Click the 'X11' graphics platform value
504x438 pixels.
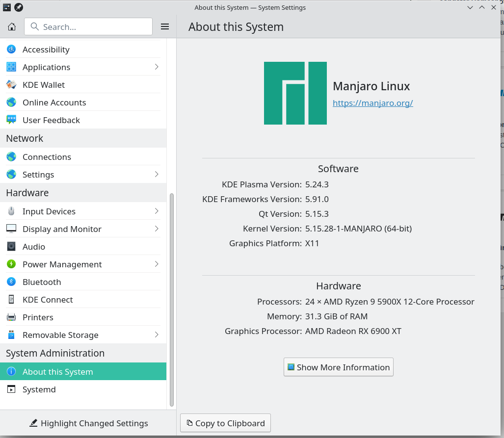tap(312, 243)
